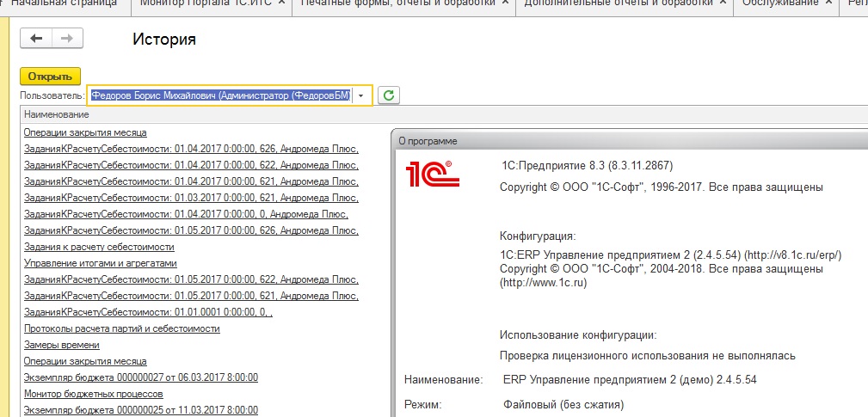868x417 pixels.
Task: Open ЗаданияКРасчетуСебестоимости 01.05.2017 626 entry
Action: [191, 230]
